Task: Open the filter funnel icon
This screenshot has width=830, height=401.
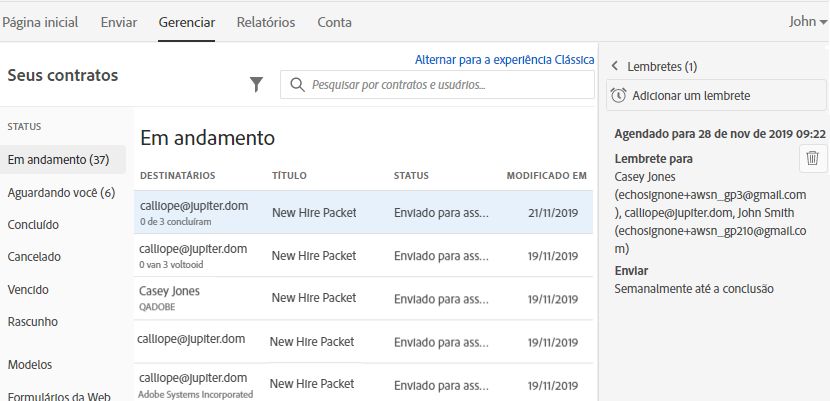Action: (256, 84)
